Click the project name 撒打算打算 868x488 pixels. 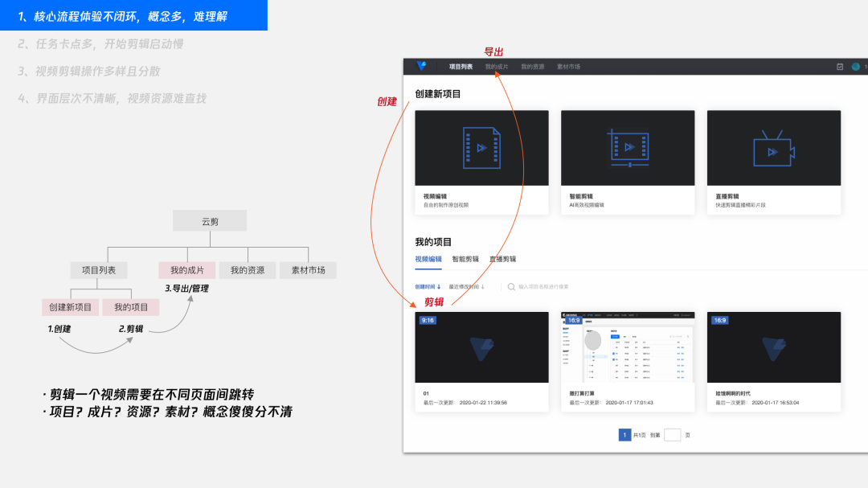582,393
